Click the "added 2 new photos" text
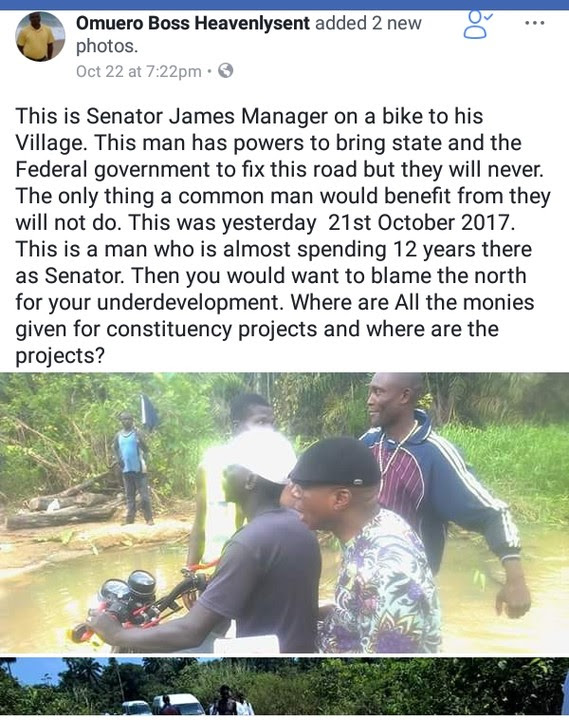This screenshot has height=720, width=569. (248, 34)
